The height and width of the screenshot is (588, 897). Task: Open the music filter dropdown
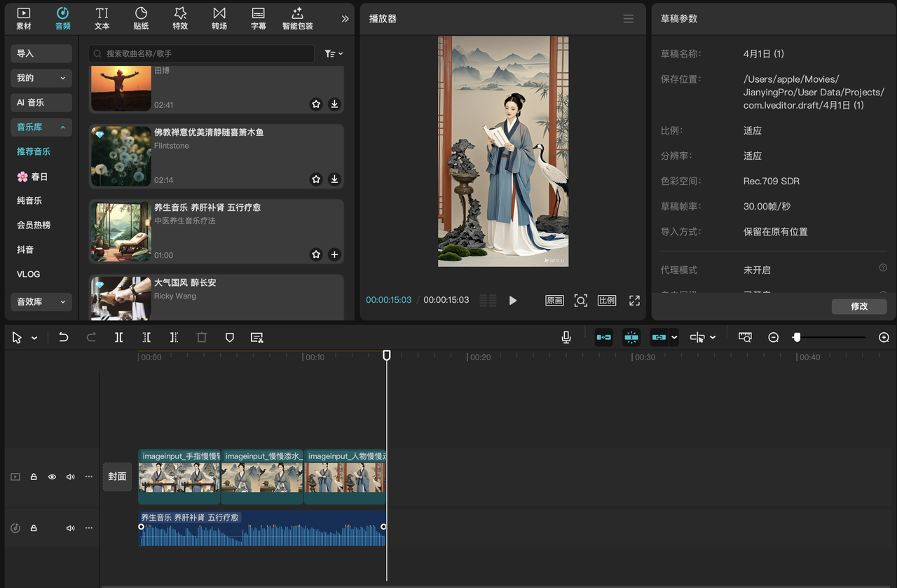(334, 53)
